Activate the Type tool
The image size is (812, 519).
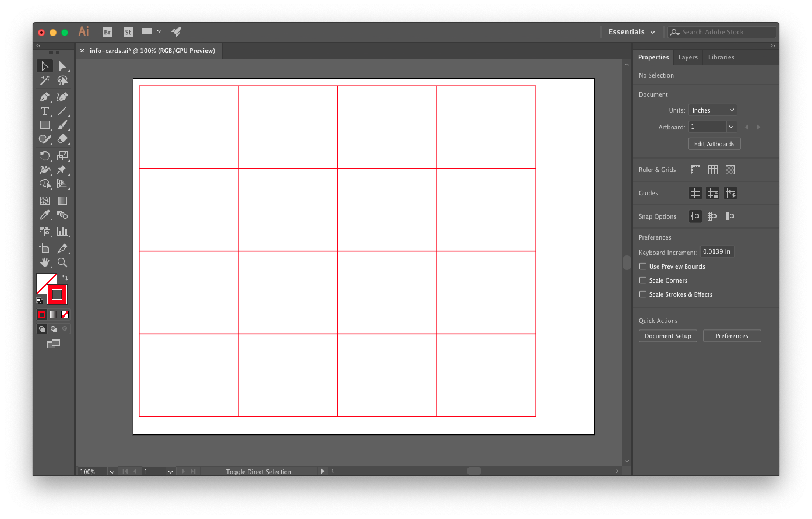point(45,111)
